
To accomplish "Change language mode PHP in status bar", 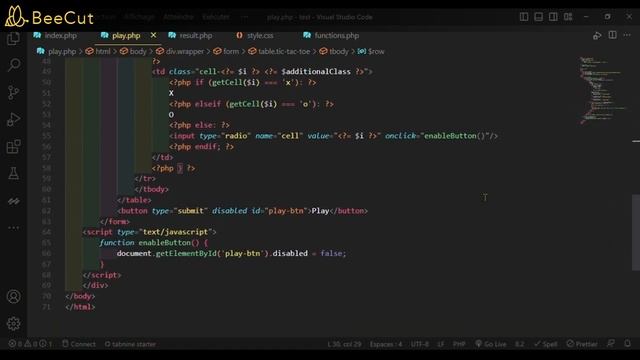I will point(459,344).
